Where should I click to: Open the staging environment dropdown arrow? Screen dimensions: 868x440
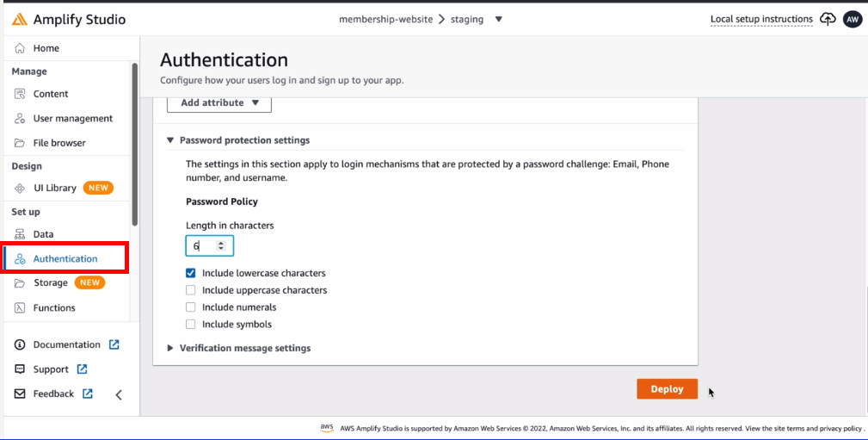click(498, 20)
